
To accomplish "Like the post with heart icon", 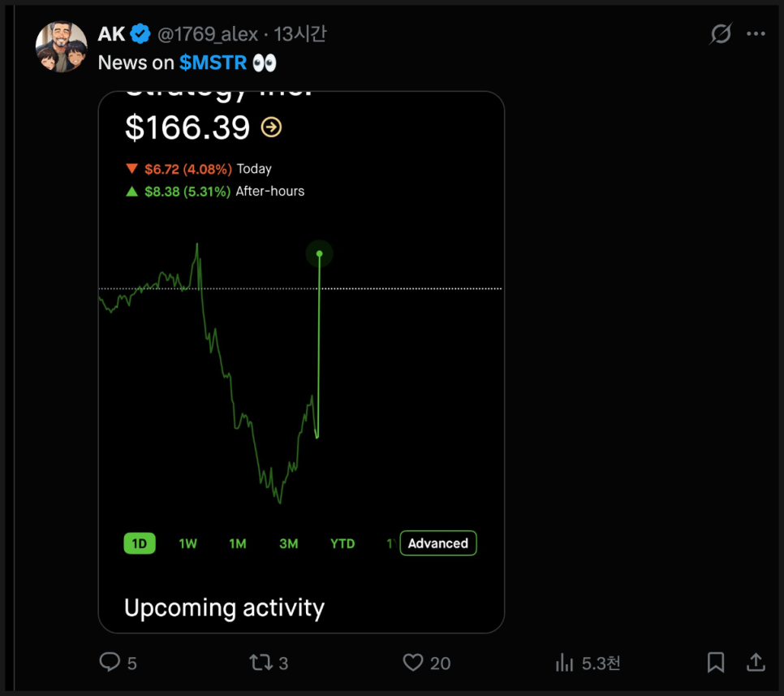I will coord(413,663).
